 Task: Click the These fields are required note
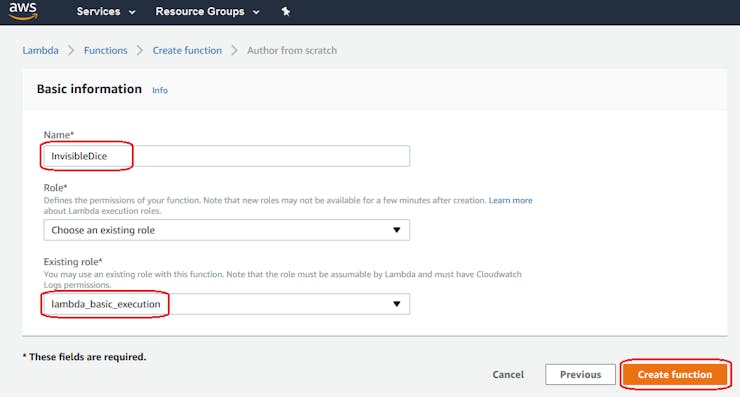point(84,357)
